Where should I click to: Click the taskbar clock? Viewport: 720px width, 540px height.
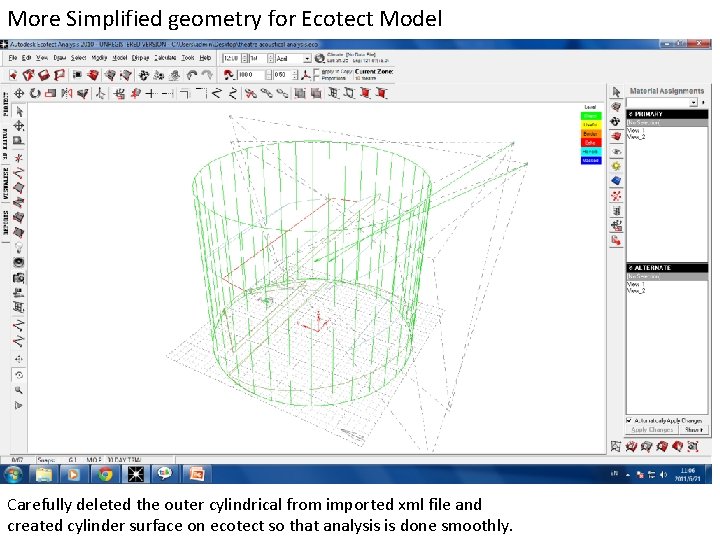[687, 474]
